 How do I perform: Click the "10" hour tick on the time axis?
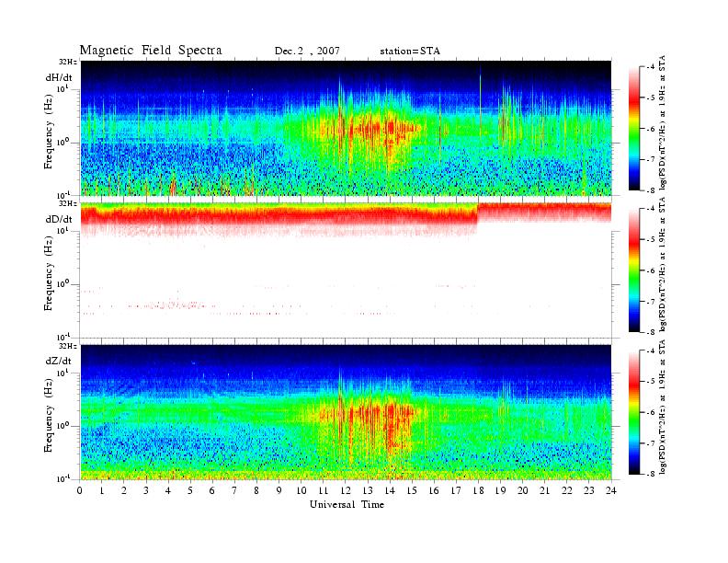pyautogui.click(x=301, y=490)
